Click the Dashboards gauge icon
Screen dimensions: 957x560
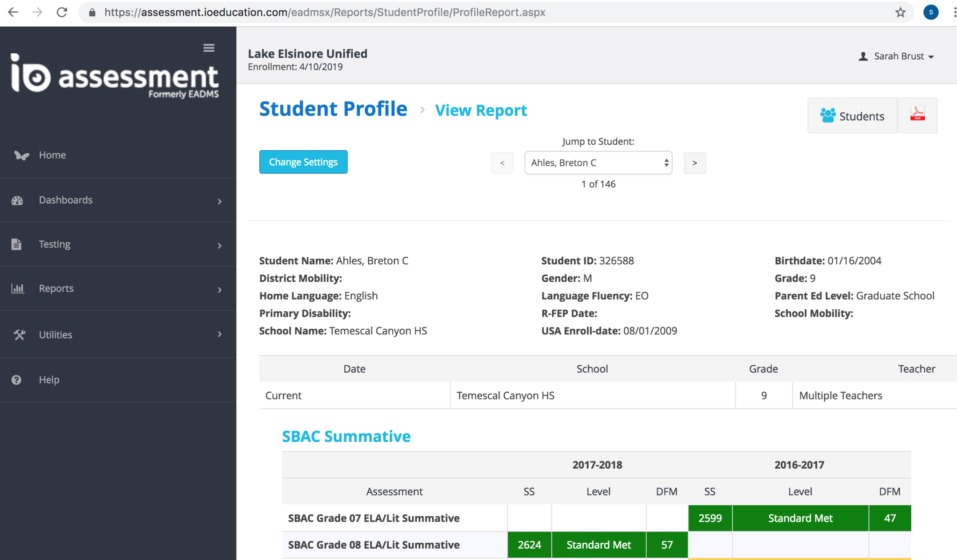pyautogui.click(x=17, y=200)
